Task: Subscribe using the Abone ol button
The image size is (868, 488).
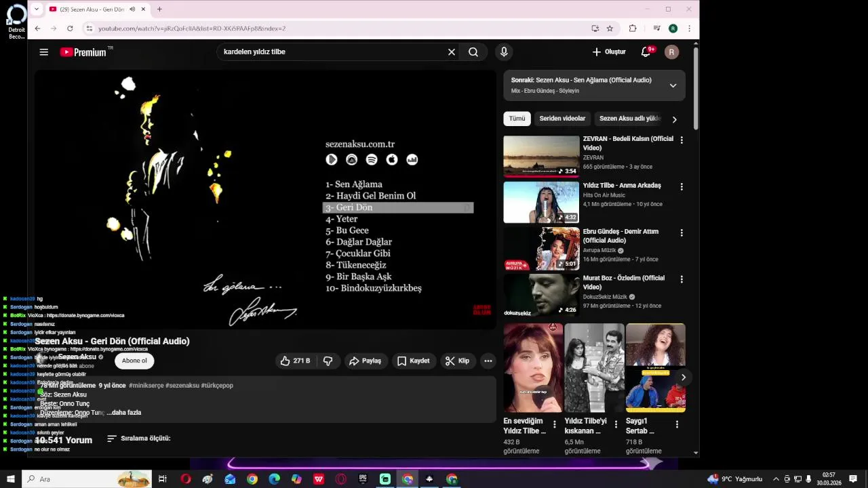Action: click(134, 361)
